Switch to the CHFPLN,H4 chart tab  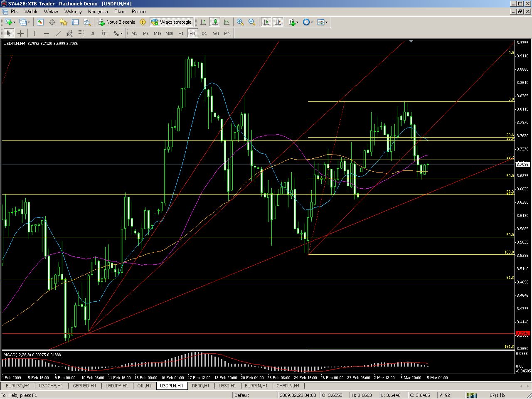click(x=288, y=386)
